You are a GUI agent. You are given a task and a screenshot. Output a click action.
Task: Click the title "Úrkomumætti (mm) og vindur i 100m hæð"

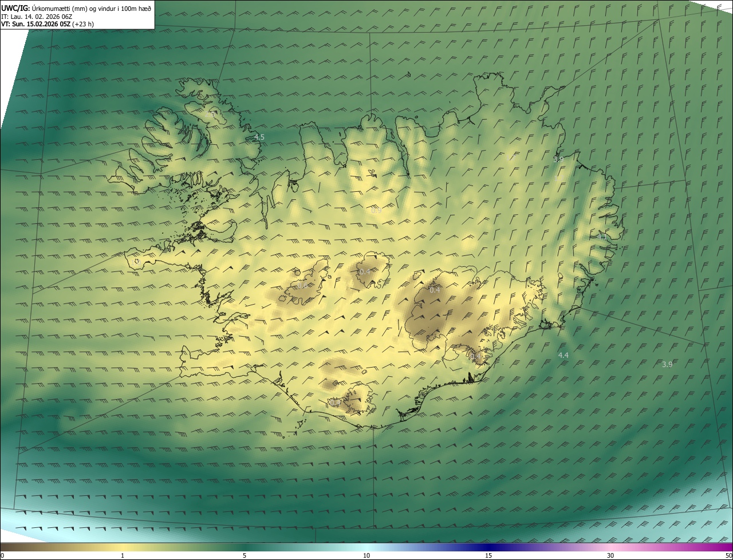[92, 8]
